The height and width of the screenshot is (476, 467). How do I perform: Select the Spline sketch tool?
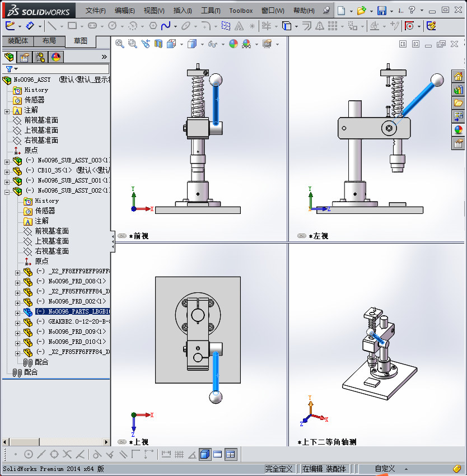pos(166,26)
